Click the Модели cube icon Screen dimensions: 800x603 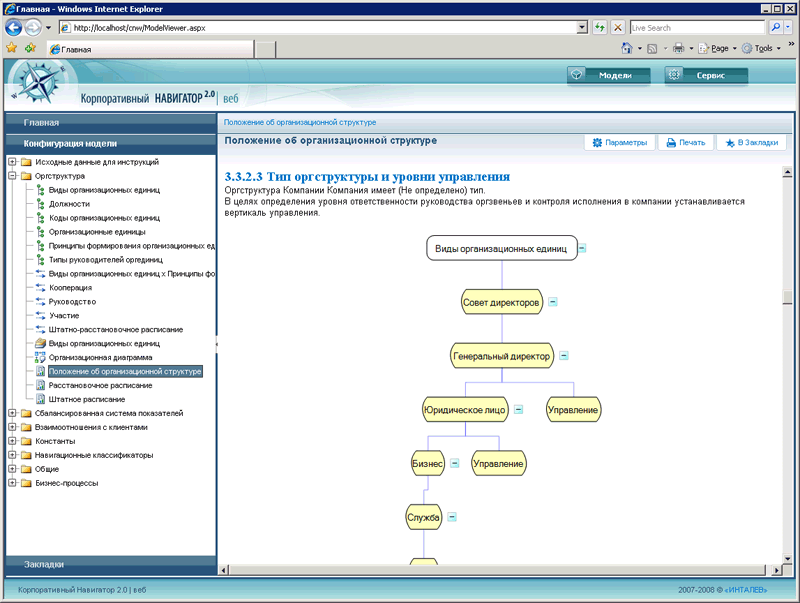(577, 74)
